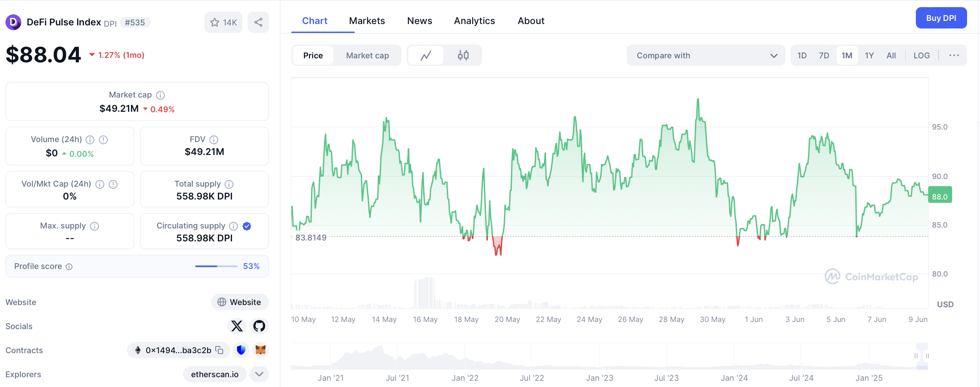The height and width of the screenshot is (387, 980).
Task: Click warning icon beside Vol/Mkt Cap (24h)
Action: pos(113,184)
